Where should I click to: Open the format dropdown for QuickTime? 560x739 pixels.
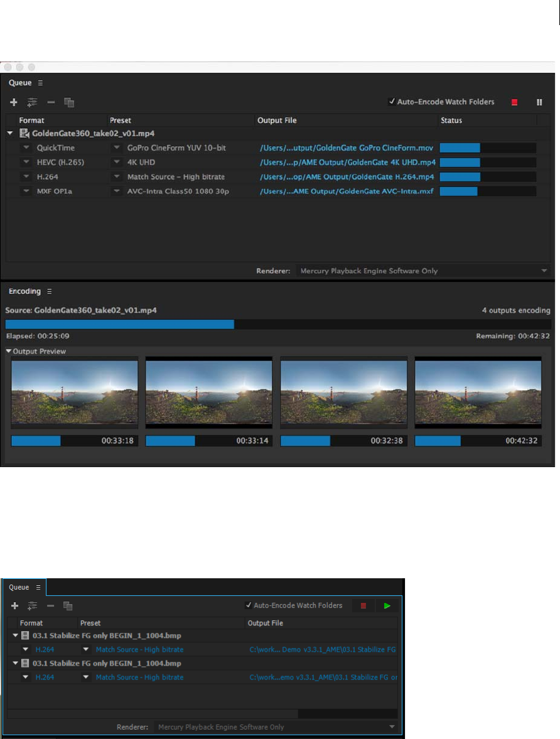tap(26, 148)
